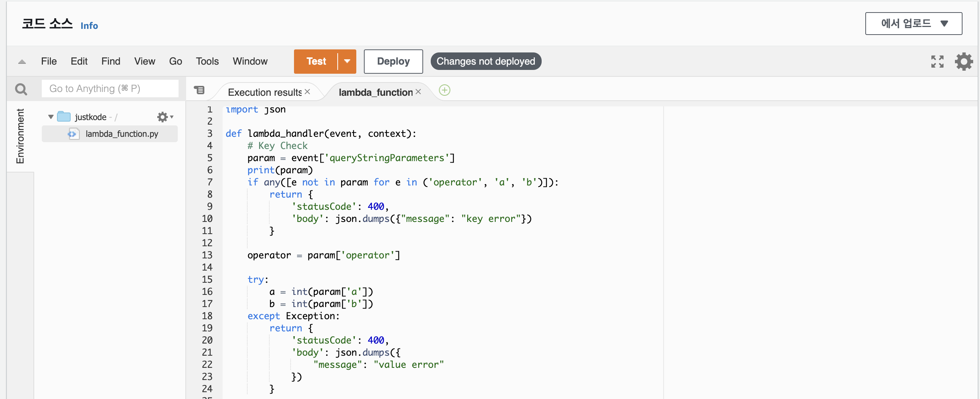Run the Test button

pyautogui.click(x=316, y=61)
